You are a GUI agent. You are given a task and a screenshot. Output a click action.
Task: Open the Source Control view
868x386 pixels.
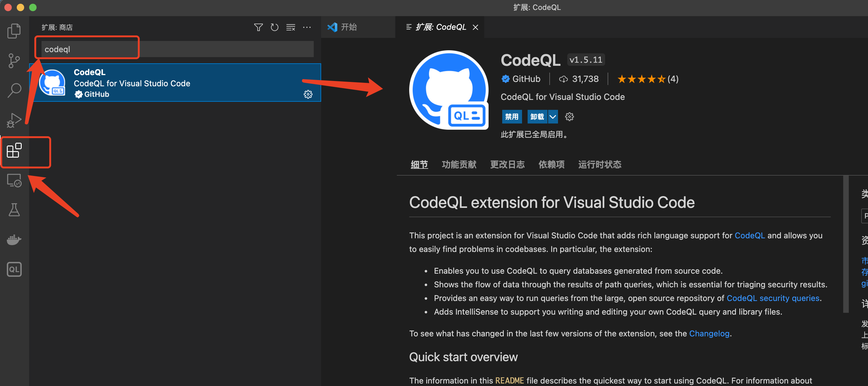pyautogui.click(x=14, y=61)
